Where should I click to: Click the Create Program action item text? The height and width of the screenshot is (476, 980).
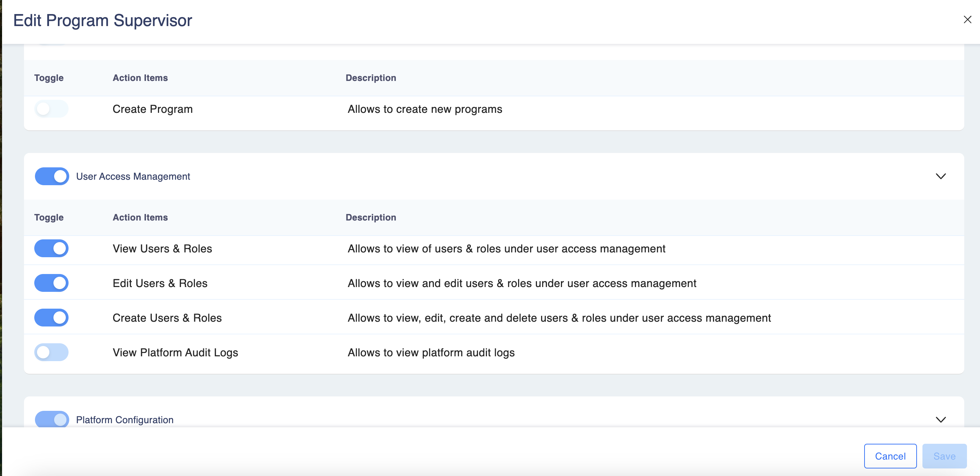pos(152,109)
